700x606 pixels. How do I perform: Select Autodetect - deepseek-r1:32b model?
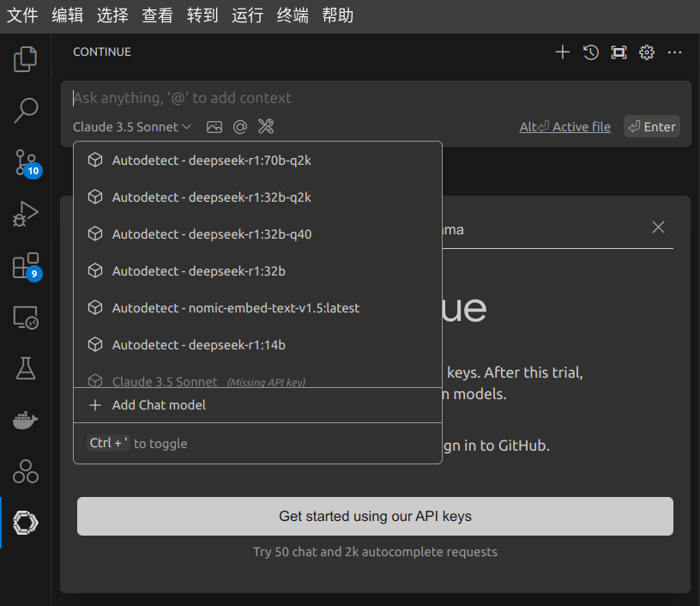click(257, 271)
